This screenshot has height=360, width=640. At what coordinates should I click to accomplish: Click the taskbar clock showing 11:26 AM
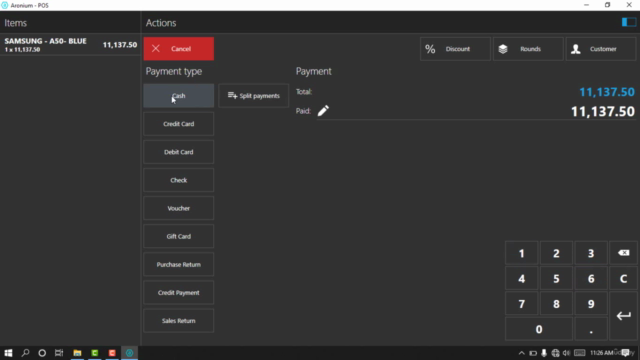coord(602,353)
